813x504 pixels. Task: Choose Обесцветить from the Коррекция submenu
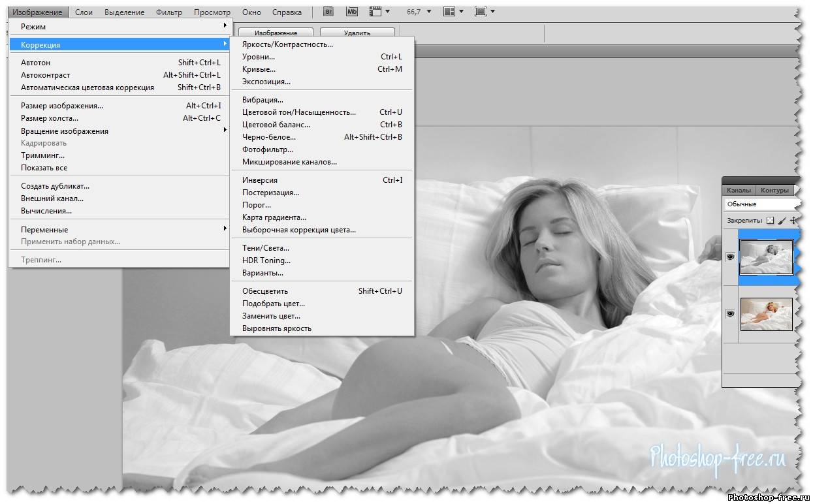(265, 291)
